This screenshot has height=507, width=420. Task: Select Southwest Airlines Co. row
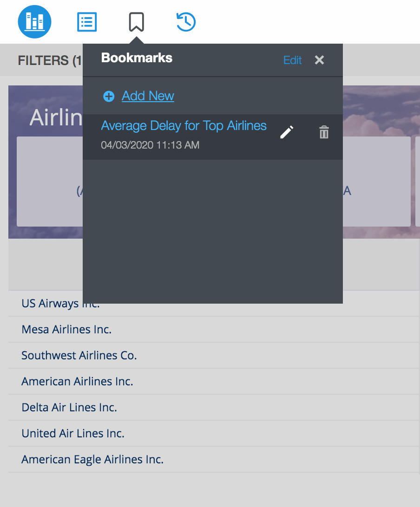(x=79, y=356)
